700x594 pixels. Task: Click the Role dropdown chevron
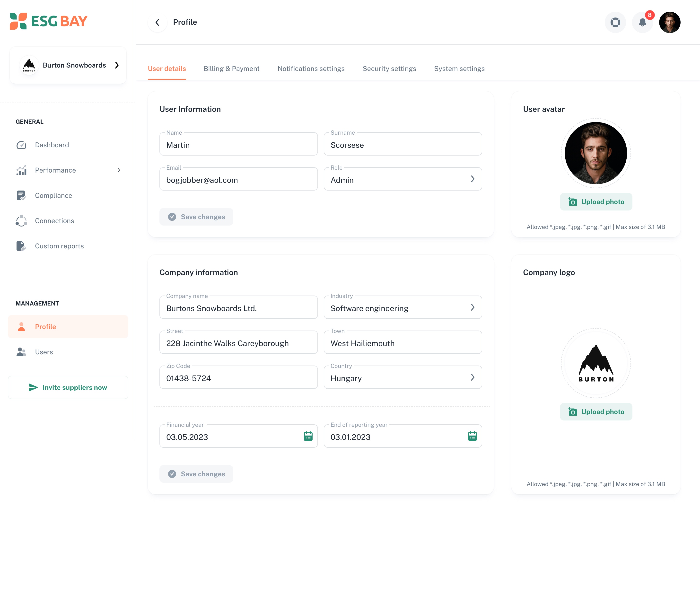[x=473, y=179]
